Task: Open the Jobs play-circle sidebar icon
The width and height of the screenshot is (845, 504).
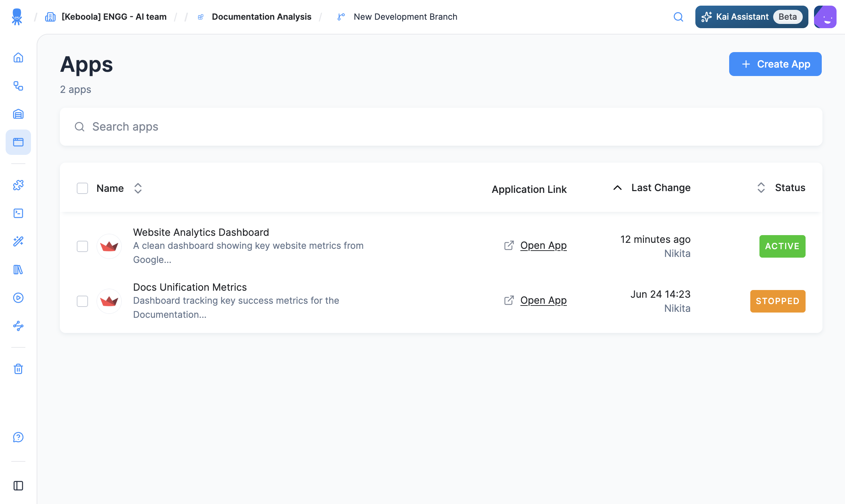Action: [x=18, y=298]
